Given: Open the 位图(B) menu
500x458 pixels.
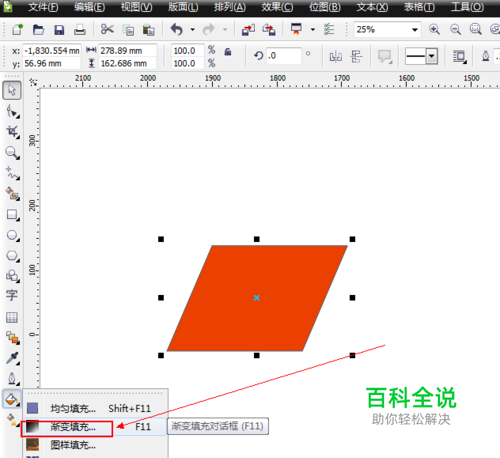Looking at the screenshot, I should (x=325, y=7).
